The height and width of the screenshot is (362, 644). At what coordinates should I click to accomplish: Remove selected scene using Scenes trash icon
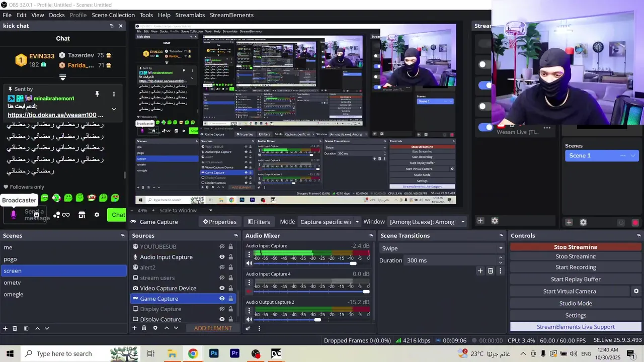point(15,328)
